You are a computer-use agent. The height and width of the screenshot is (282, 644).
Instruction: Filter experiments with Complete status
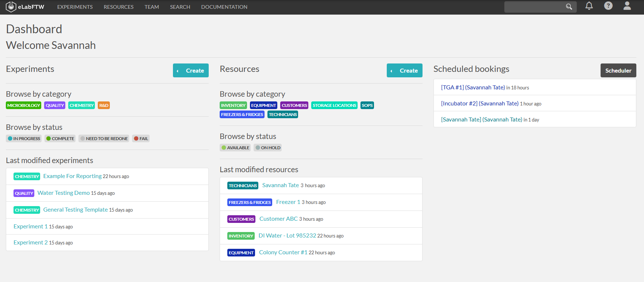tap(60, 139)
